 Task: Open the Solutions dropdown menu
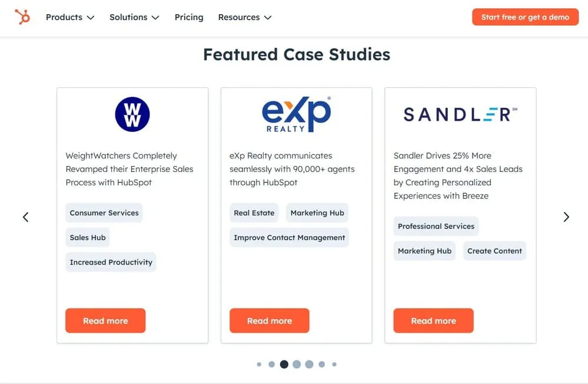click(134, 17)
